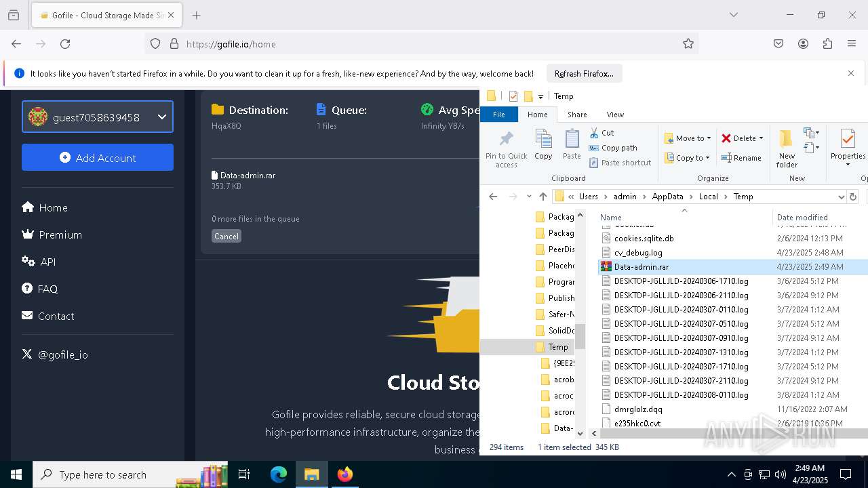Click the Firefox reload page icon
This screenshot has width=868, height=488.
(x=65, y=44)
